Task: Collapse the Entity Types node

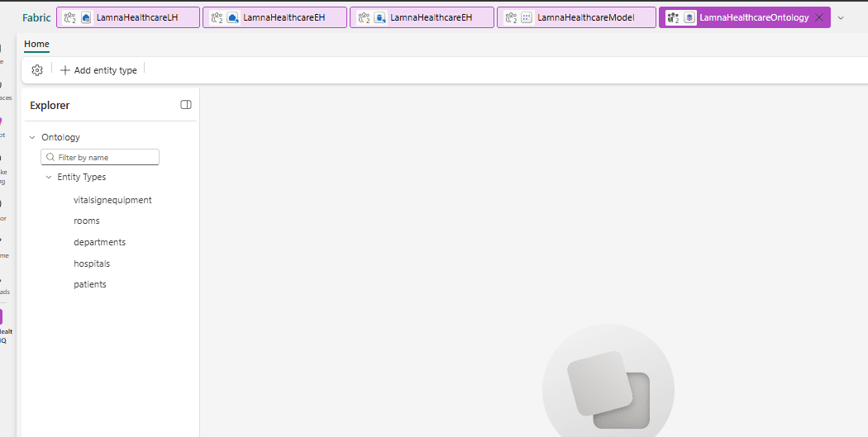Action: click(x=49, y=177)
